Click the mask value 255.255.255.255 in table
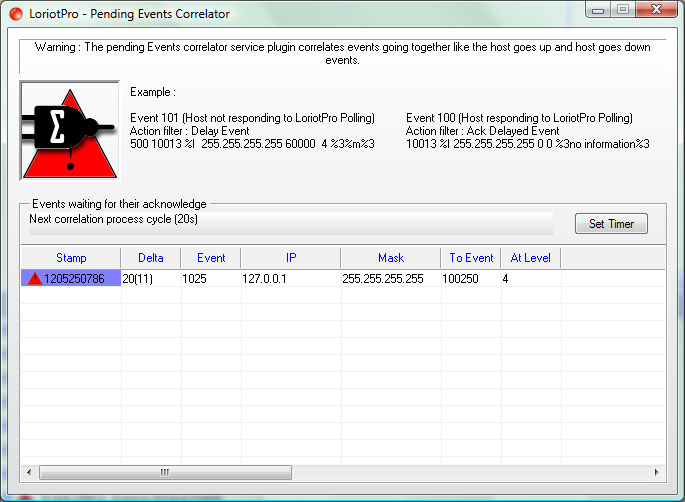Viewport: 685px width, 502px height. coord(383,278)
